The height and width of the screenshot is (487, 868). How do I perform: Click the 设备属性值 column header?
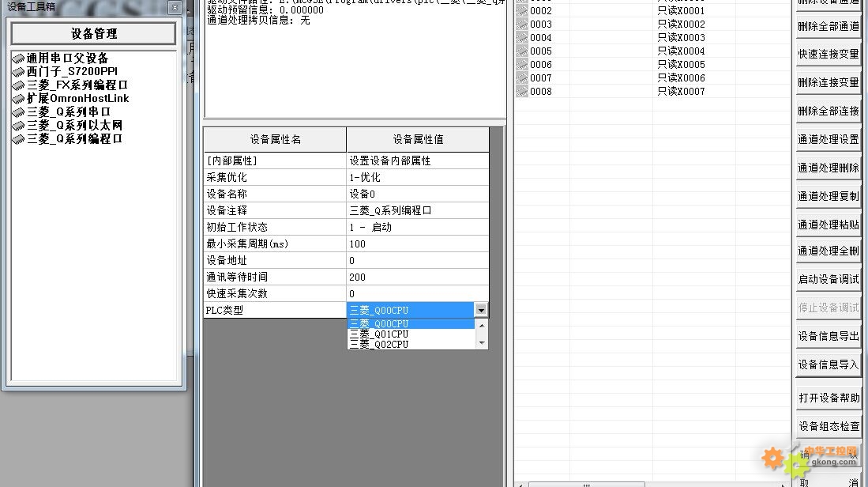[418, 140]
